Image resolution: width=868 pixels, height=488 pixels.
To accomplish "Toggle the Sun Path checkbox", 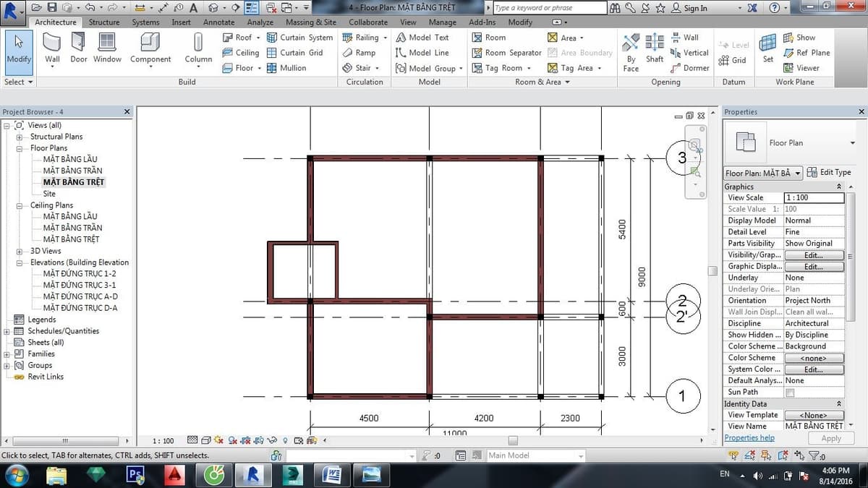I will point(790,393).
